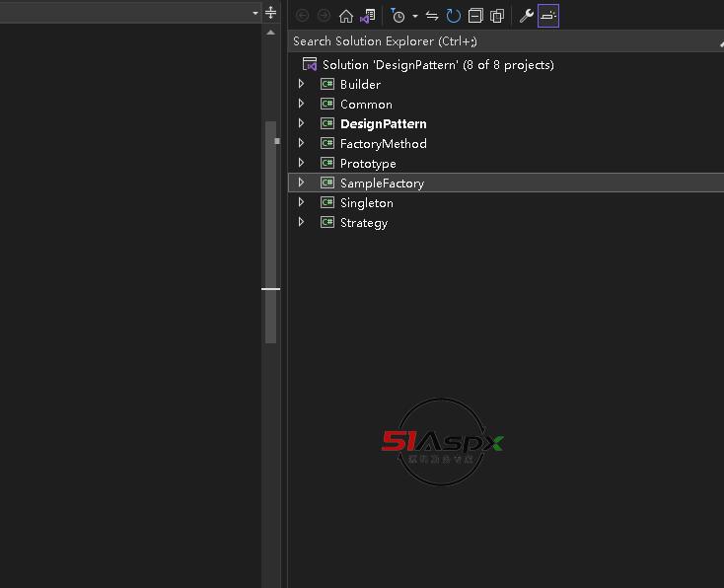This screenshot has height=588, width=724.
Task: Click the solution icon beside 'DesignPattern' solution
Action: (x=310, y=64)
